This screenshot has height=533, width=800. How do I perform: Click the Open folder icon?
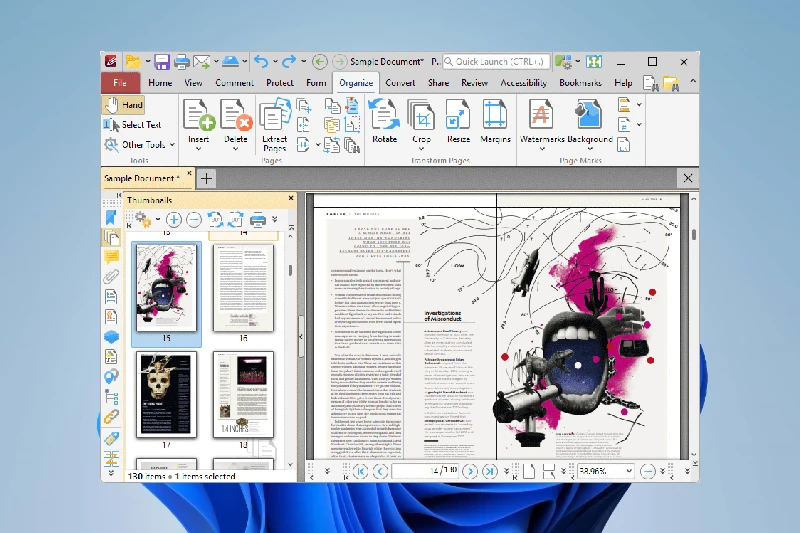[x=133, y=62]
